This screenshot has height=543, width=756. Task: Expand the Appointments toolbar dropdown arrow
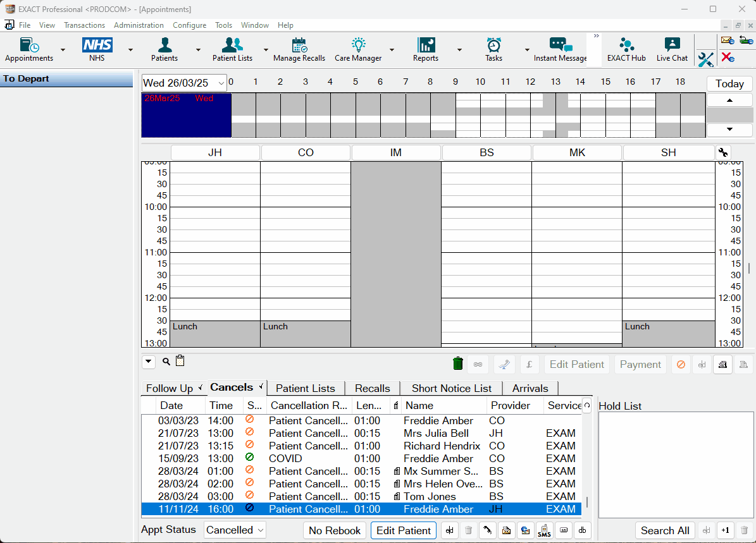pos(63,50)
